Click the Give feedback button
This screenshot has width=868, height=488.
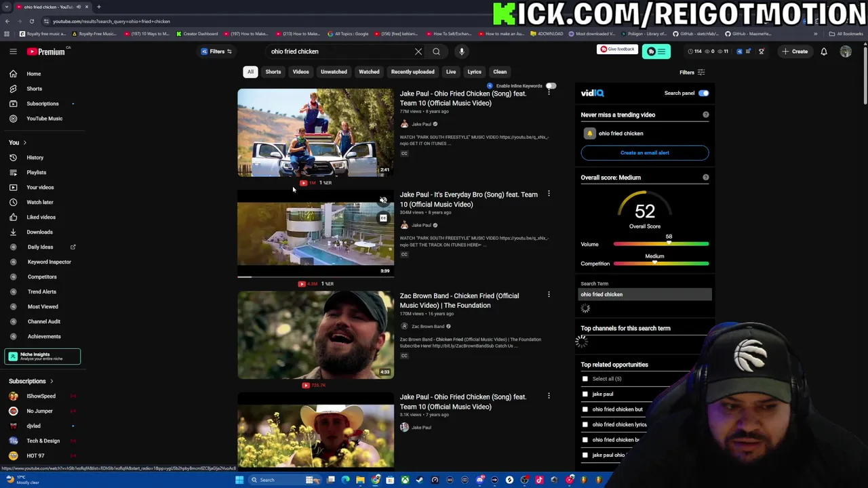(617, 49)
